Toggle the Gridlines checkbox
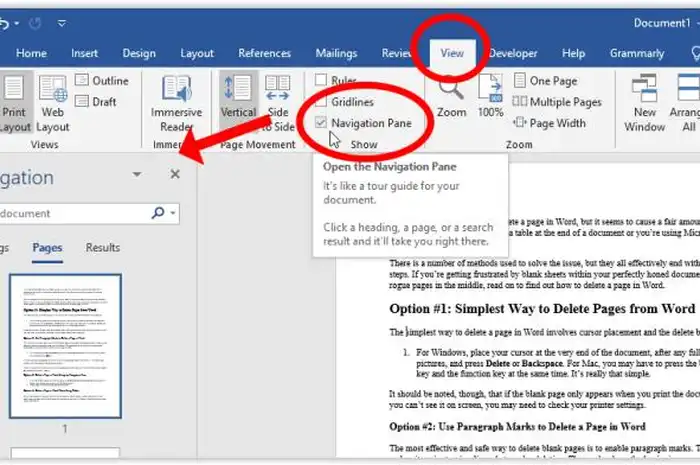Viewport: 700px width, 465px height. coord(321,101)
